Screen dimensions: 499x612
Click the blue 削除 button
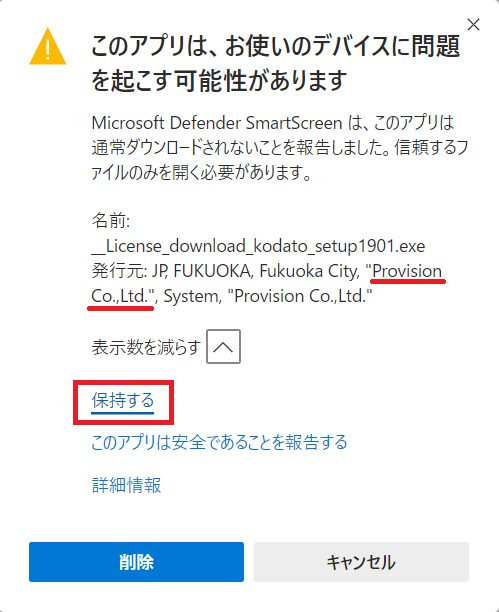(136, 562)
